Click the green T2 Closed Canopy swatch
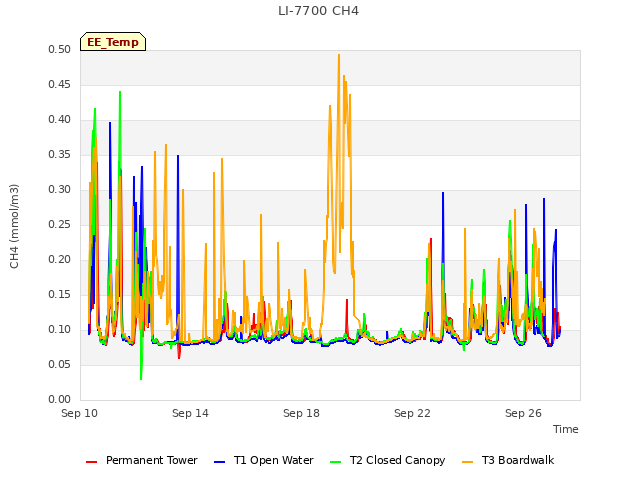 [335, 462]
